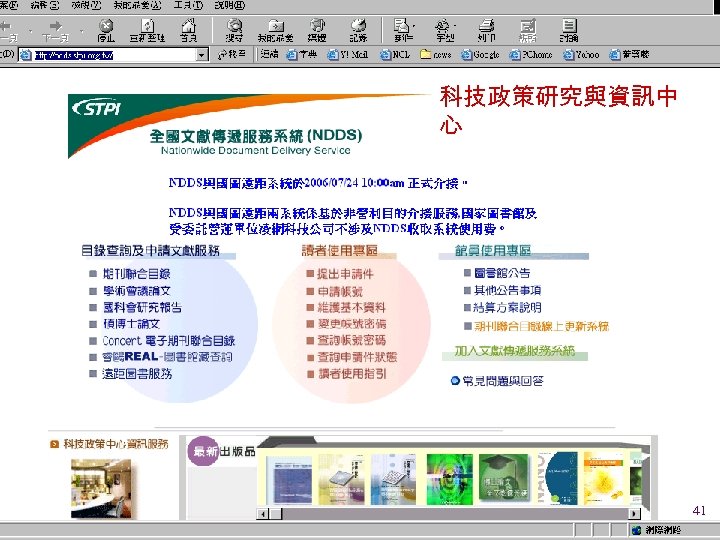This screenshot has height=540, width=720.
Task: Open the 變更帳號密碼 link
Action: pos(352,324)
